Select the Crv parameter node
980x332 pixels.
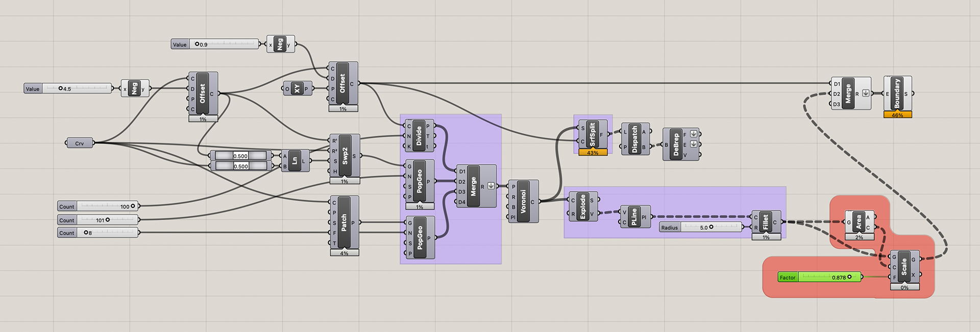click(80, 143)
